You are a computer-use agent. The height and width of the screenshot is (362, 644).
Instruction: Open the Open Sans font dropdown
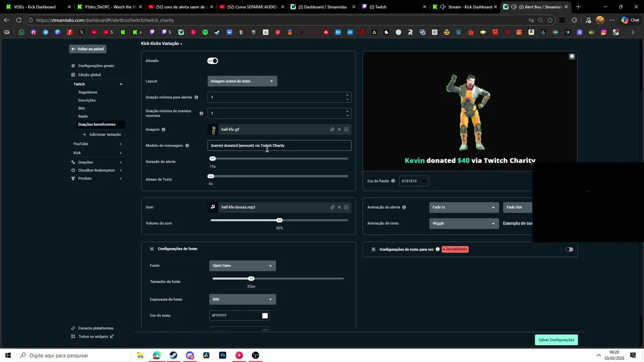243,265
